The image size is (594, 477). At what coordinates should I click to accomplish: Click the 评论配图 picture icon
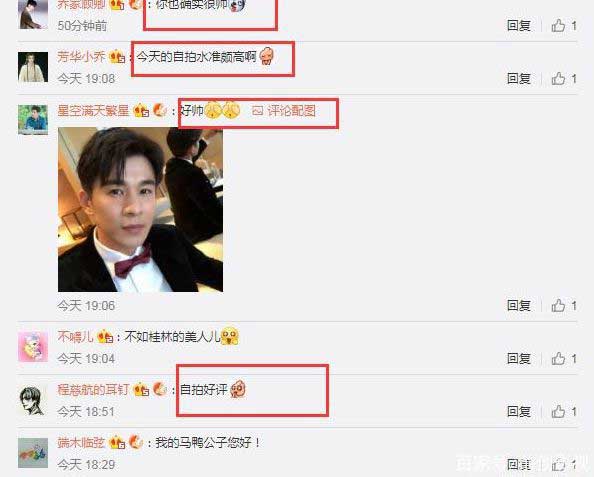pos(258,111)
